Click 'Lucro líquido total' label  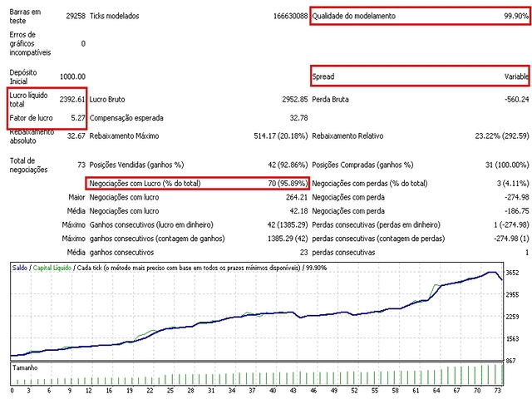pyautogui.click(x=28, y=100)
